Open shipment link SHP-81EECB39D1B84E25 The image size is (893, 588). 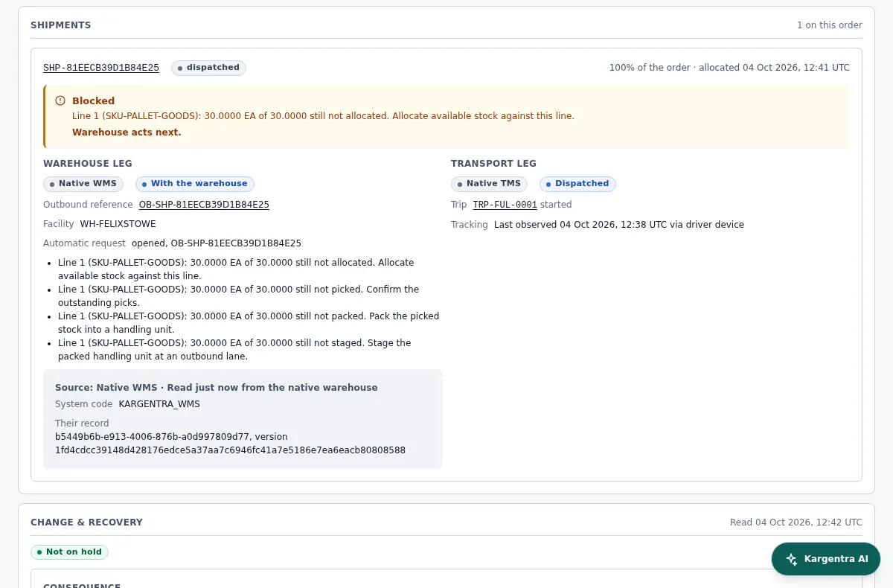coord(101,68)
